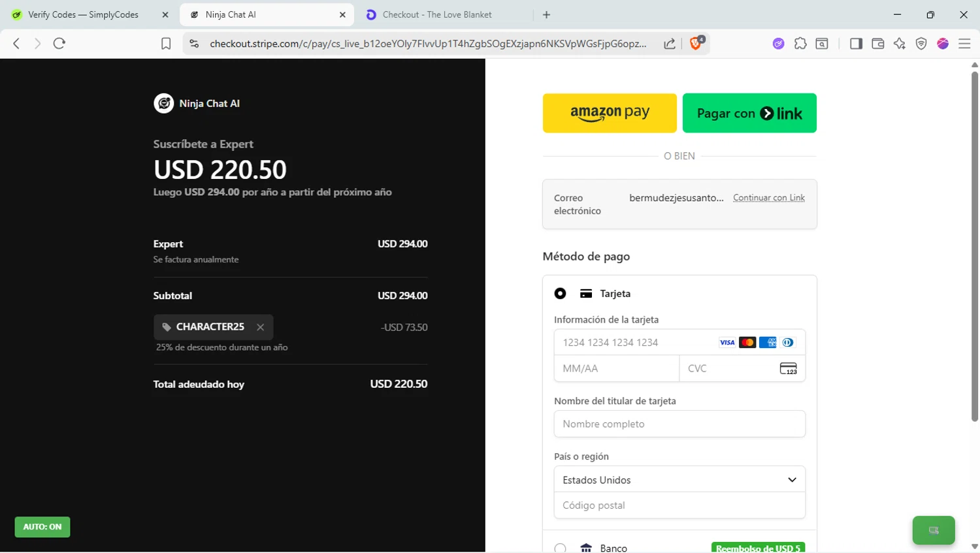
Task: Click the CVC help card icon
Action: coord(789,369)
